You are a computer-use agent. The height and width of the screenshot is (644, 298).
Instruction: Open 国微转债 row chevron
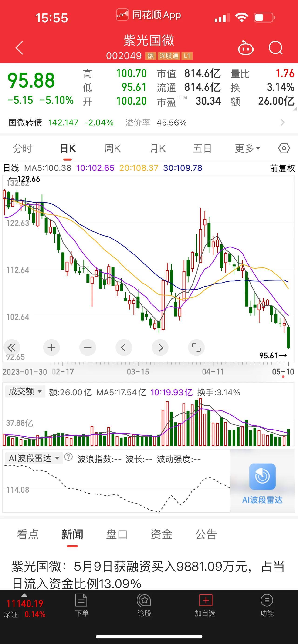coord(283,123)
